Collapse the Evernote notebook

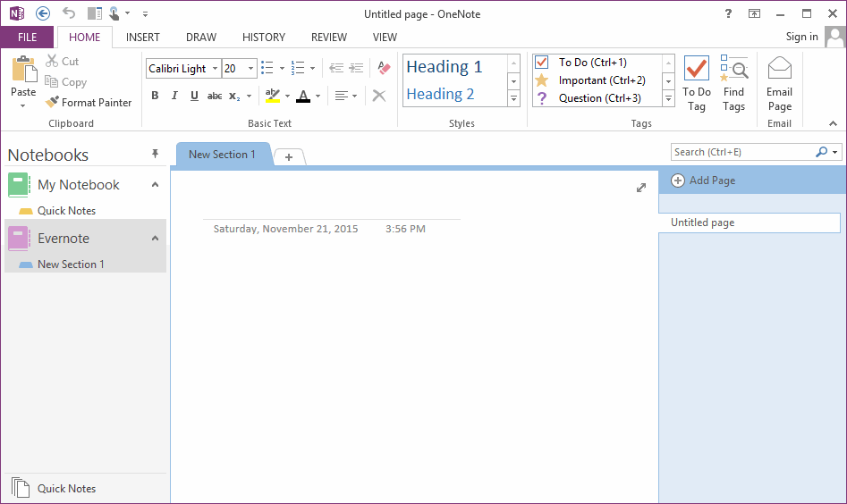pyautogui.click(x=155, y=238)
